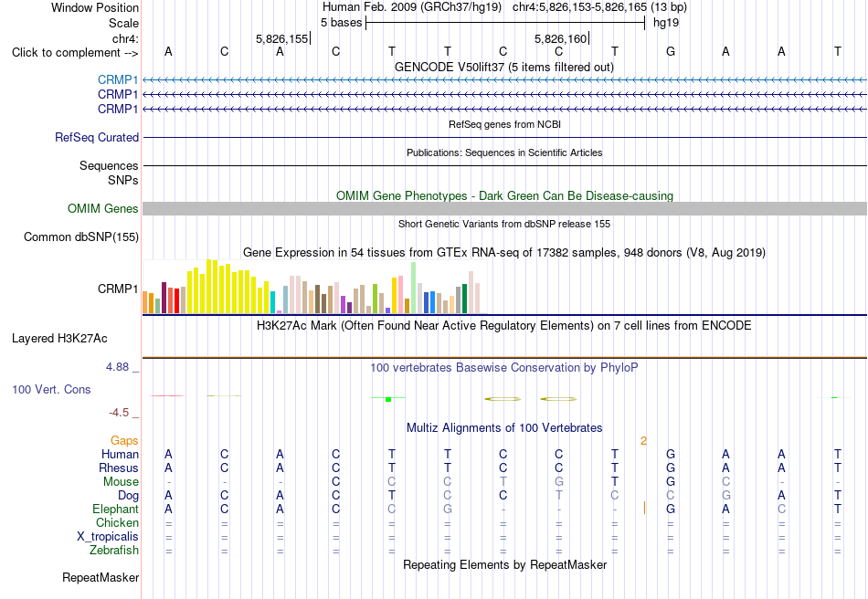Click the gray OMIM Genes bar
868x599 pixels.
(x=504, y=208)
